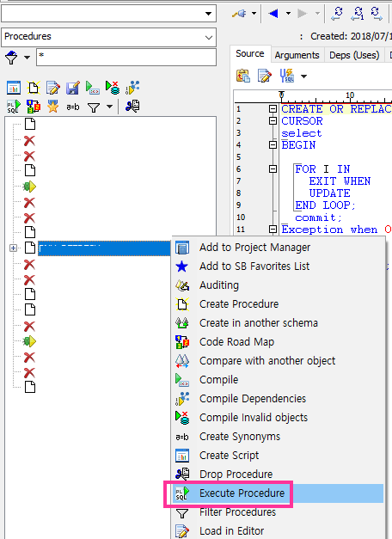The height and width of the screenshot is (539, 392).
Task: Click the 'EXIT WHEN' code line
Action: click(x=340, y=181)
